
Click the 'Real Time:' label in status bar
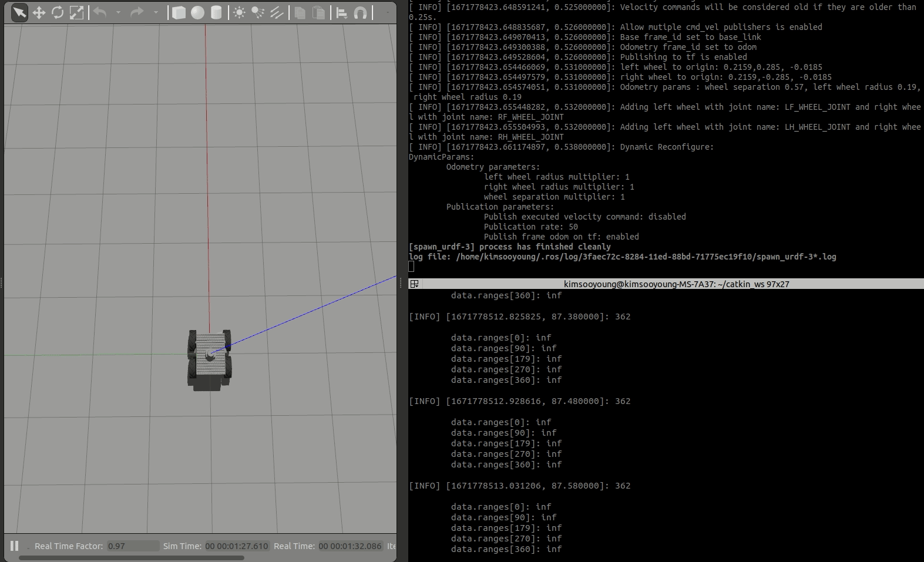click(294, 546)
